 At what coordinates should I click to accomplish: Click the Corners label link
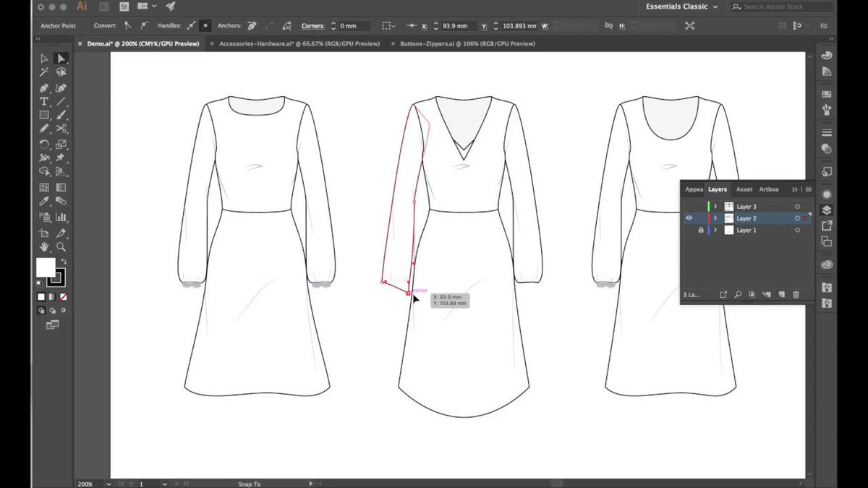[x=312, y=26]
